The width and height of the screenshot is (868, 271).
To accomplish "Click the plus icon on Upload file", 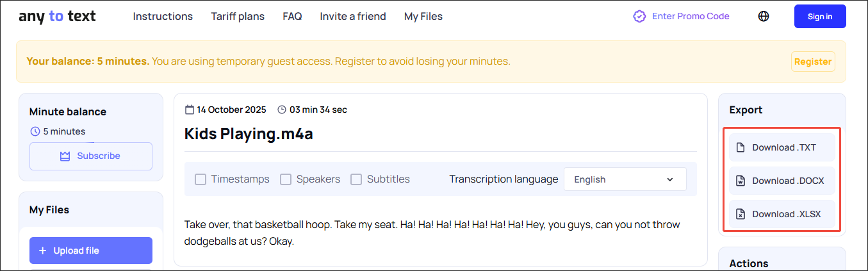I will click(x=43, y=250).
